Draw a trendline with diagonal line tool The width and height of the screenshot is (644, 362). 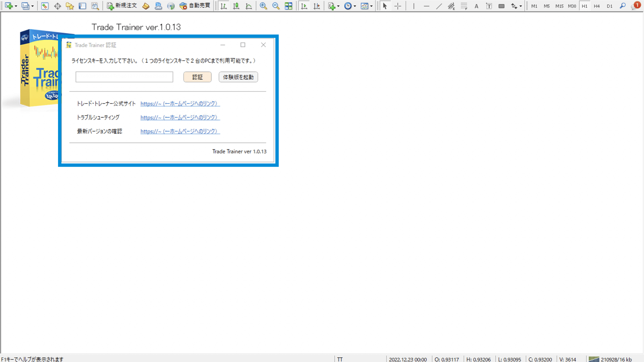439,6
